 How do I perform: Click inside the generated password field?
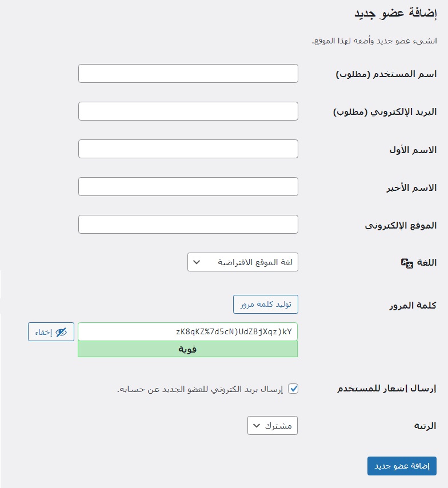[188, 332]
